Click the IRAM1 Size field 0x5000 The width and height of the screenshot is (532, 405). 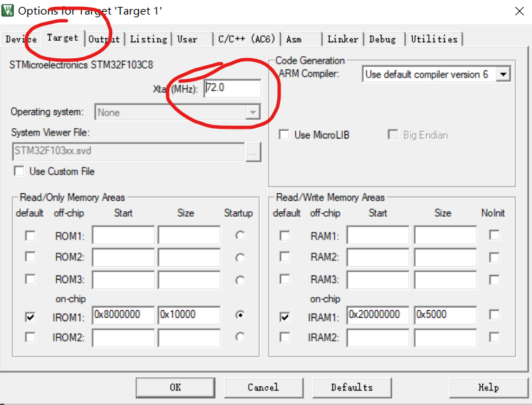click(445, 315)
